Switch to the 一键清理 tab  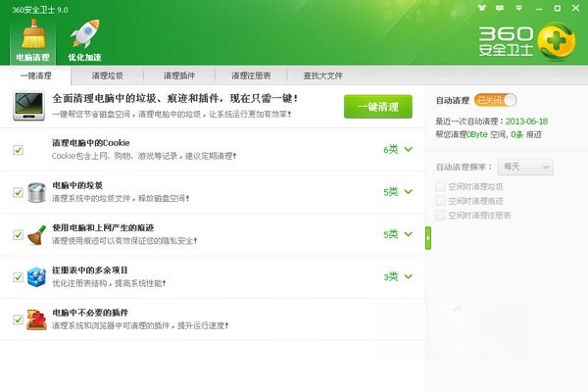click(35, 75)
